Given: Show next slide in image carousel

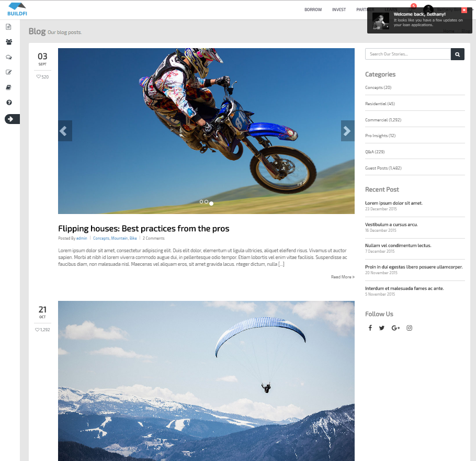Looking at the screenshot, I should tap(348, 131).
